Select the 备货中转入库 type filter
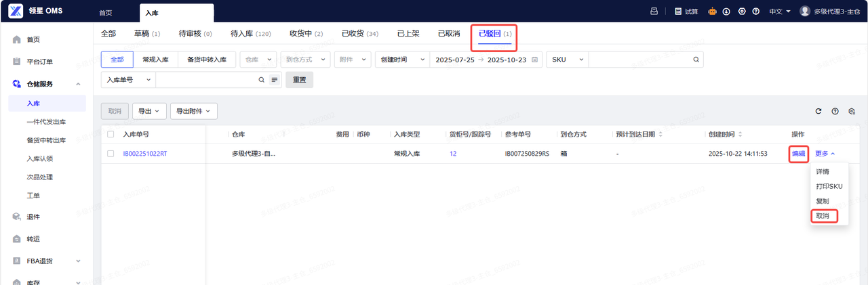This screenshot has height=285, width=868. 207,60
